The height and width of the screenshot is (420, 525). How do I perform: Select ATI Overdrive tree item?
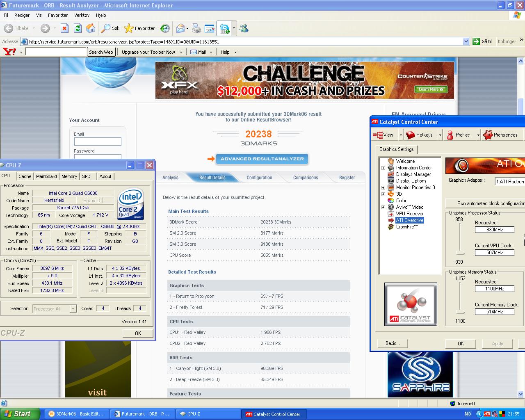[410, 220]
